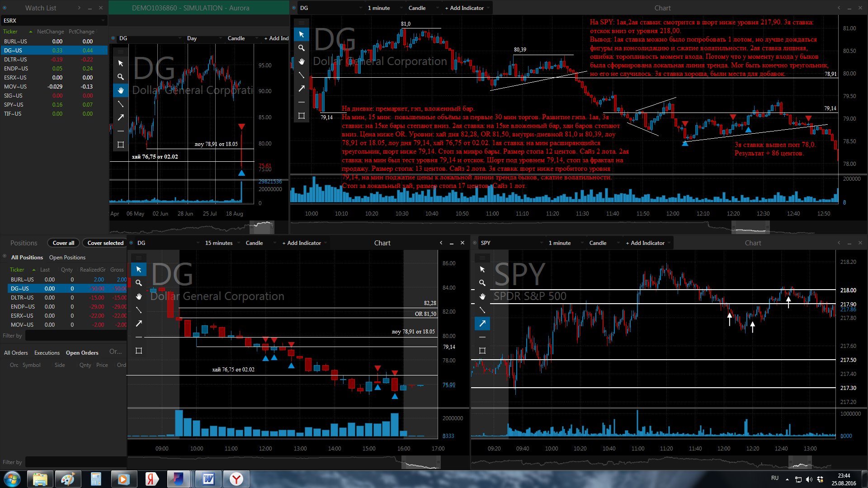The image size is (868, 488).
Task: Select pointer tool in SPY chart
Action: tap(482, 269)
